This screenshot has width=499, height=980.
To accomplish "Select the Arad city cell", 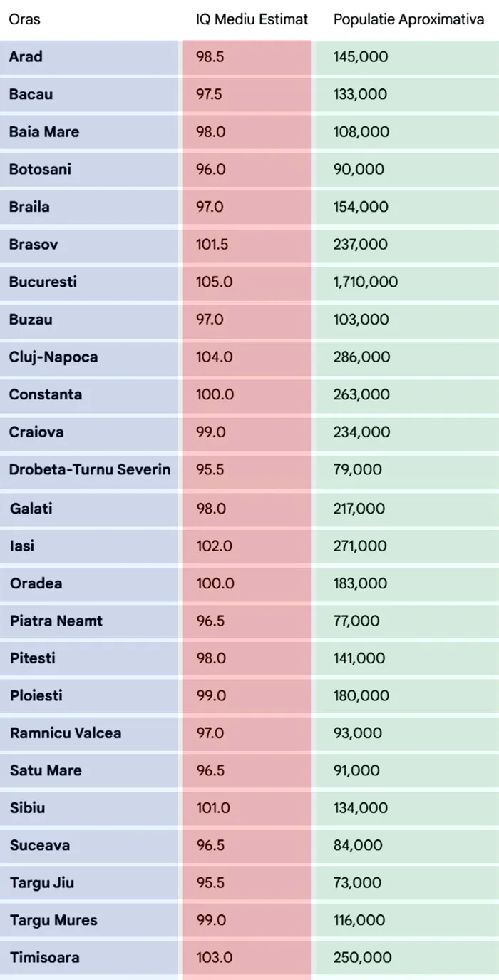I will [x=26, y=56].
